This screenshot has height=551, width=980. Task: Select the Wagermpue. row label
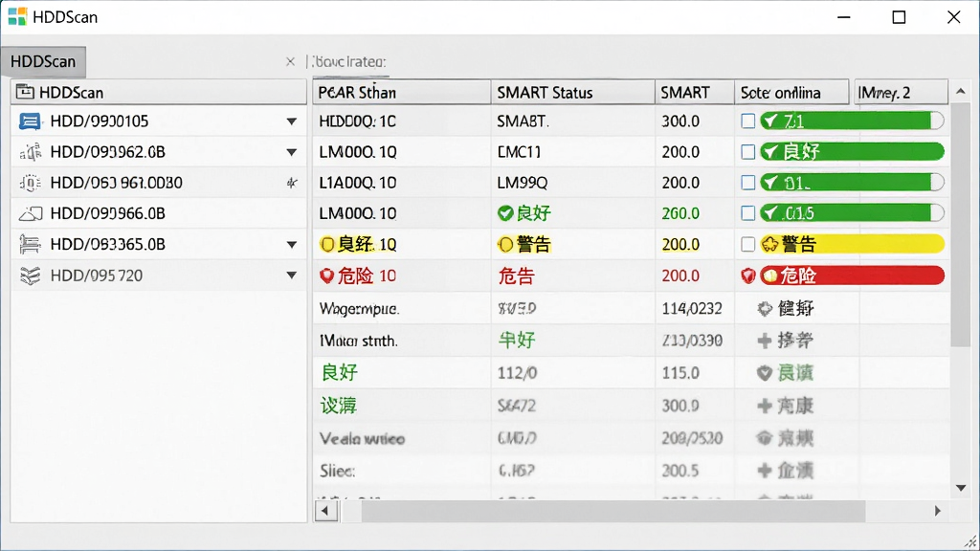(359, 309)
